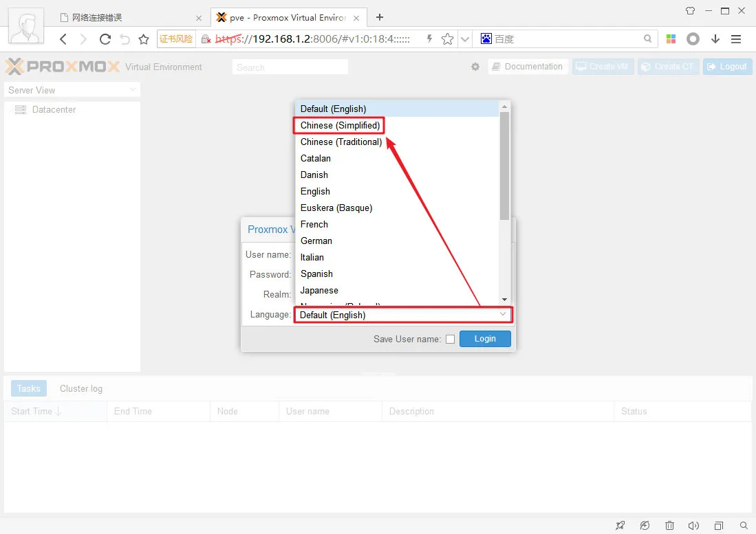Image resolution: width=756 pixels, height=534 pixels.
Task: Open the Language combo box arrow
Action: 503,315
